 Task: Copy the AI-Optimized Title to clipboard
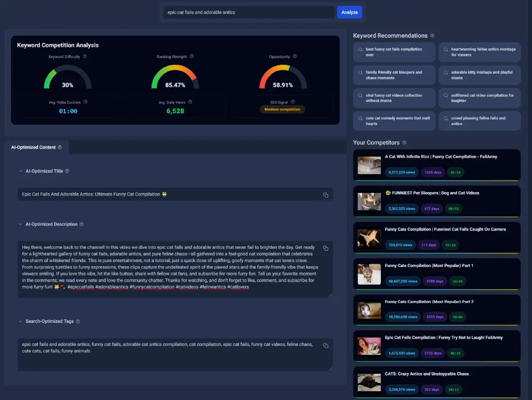point(326,194)
